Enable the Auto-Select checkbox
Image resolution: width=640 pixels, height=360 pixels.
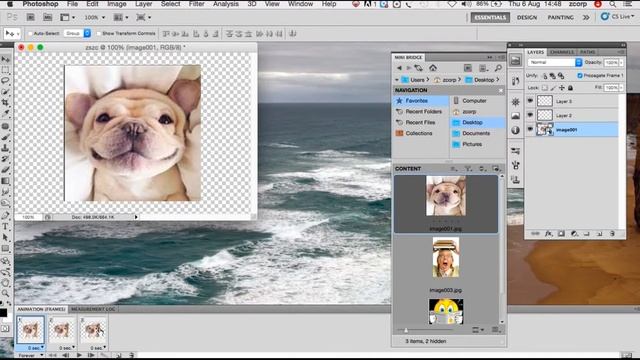click(x=30, y=33)
